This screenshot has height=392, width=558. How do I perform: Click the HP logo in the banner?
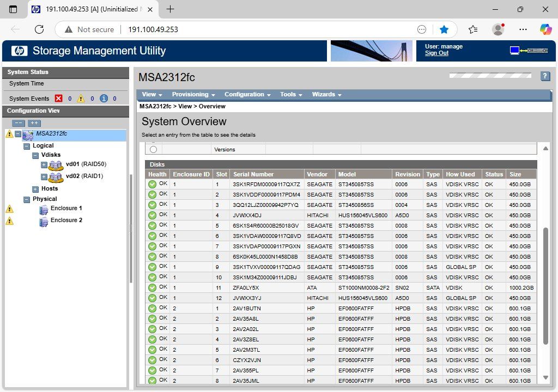19,51
